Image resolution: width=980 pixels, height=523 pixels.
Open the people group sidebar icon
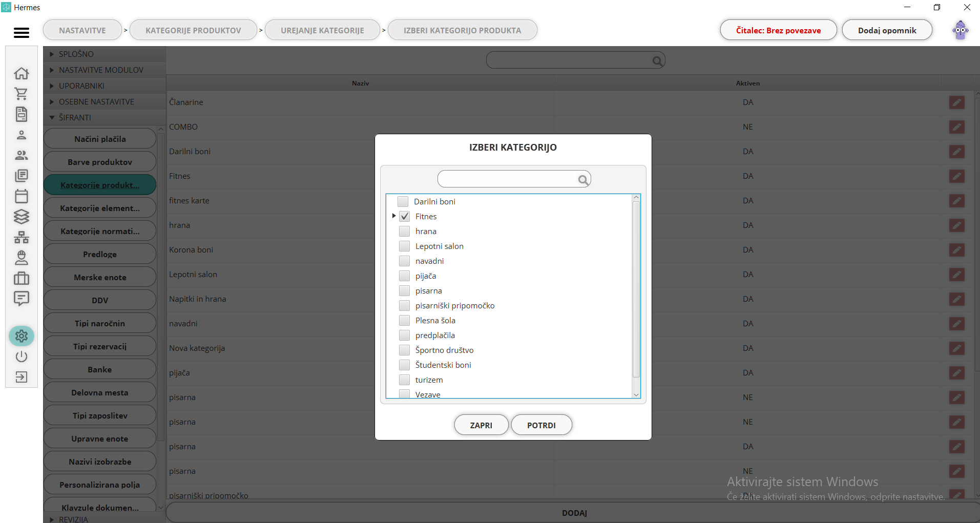click(22, 155)
